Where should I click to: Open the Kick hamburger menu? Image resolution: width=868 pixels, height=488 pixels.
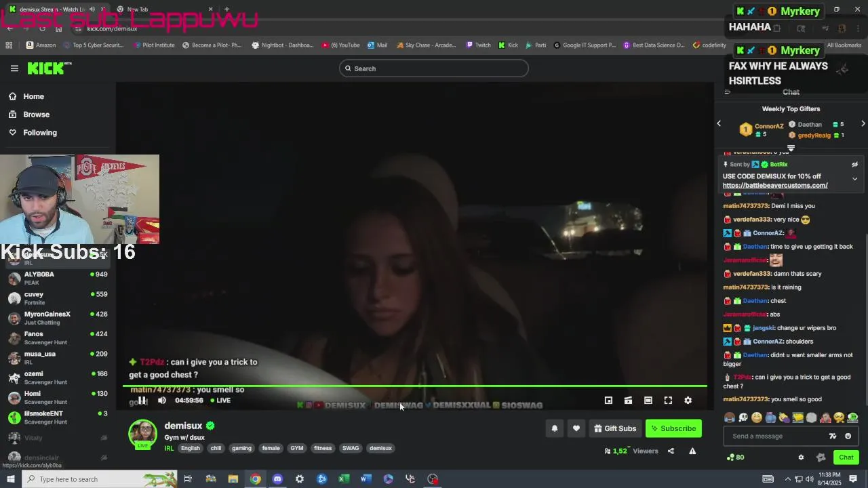point(14,68)
